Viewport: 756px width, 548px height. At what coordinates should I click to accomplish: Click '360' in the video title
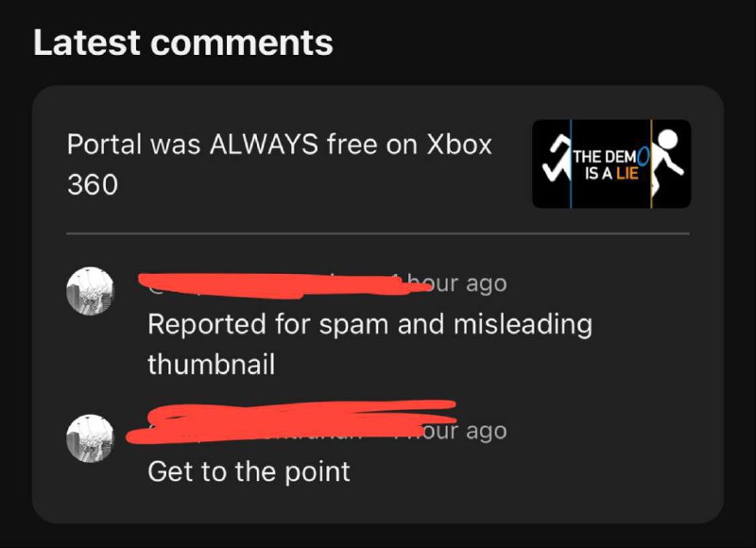click(93, 185)
